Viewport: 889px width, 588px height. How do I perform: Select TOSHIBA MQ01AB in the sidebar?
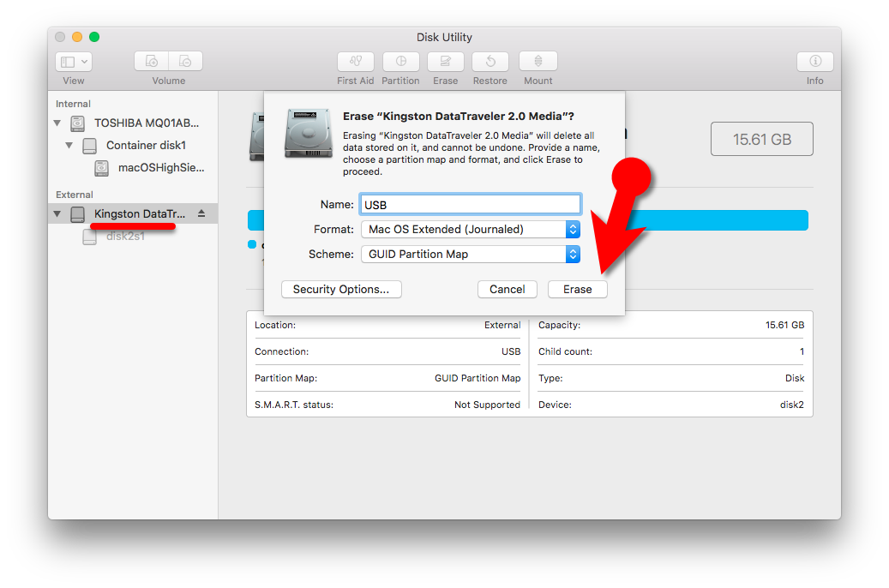click(x=147, y=123)
